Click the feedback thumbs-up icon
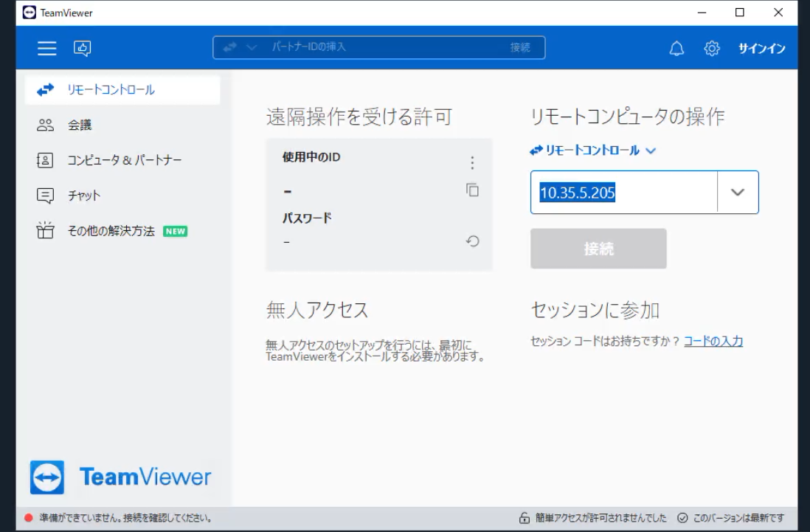 (x=81, y=49)
